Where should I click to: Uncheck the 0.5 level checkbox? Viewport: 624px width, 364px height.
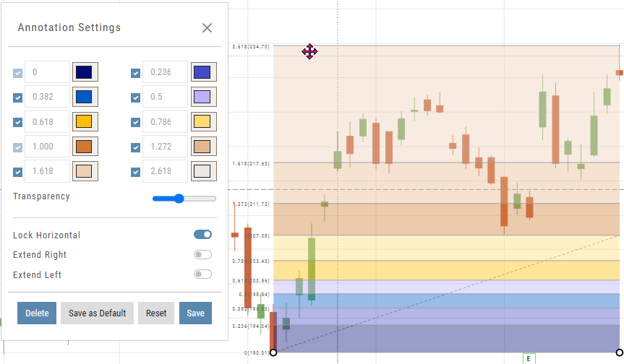click(x=135, y=97)
